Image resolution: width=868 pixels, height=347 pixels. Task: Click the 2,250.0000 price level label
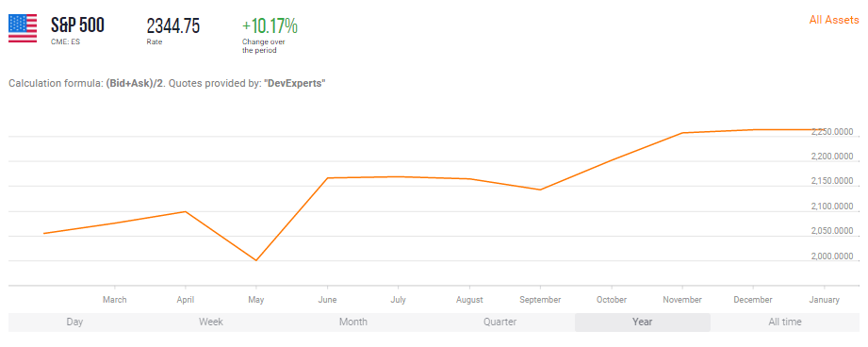tap(832, 132)
